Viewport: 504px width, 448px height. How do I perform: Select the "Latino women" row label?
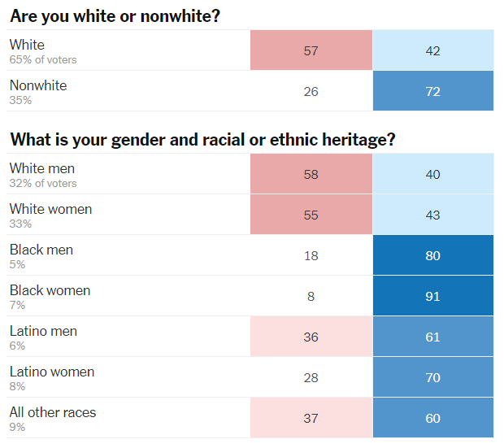click(52, 372)
